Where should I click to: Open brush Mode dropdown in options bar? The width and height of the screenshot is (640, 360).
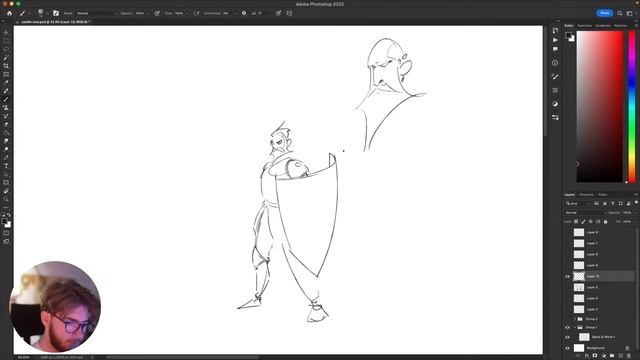click(x=97, y=13)
